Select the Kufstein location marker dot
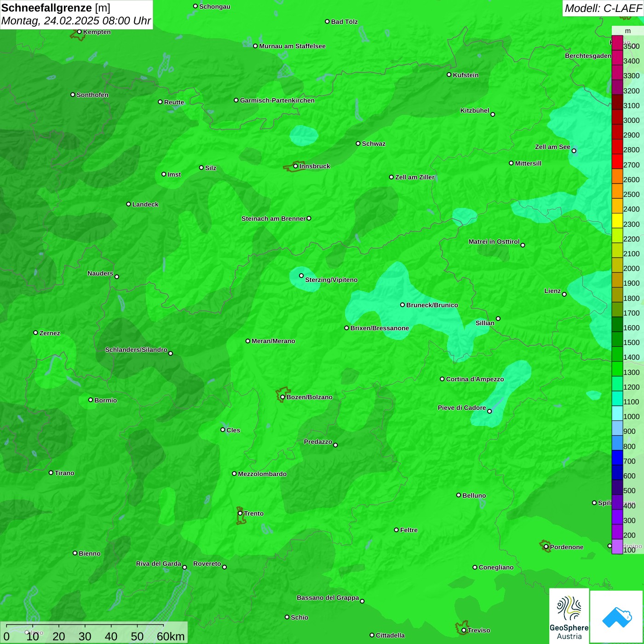 pyautogui.click(x=449, y=75)
